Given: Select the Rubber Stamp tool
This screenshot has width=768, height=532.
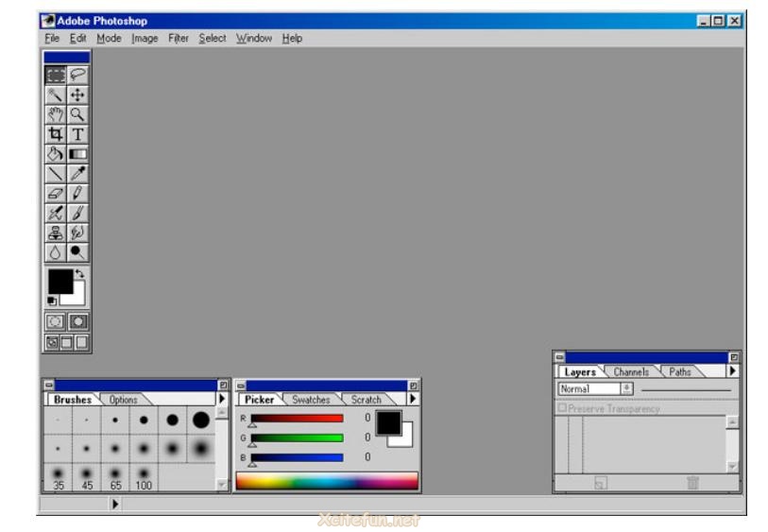Looking at the screenshot, I should click(56, 232).
